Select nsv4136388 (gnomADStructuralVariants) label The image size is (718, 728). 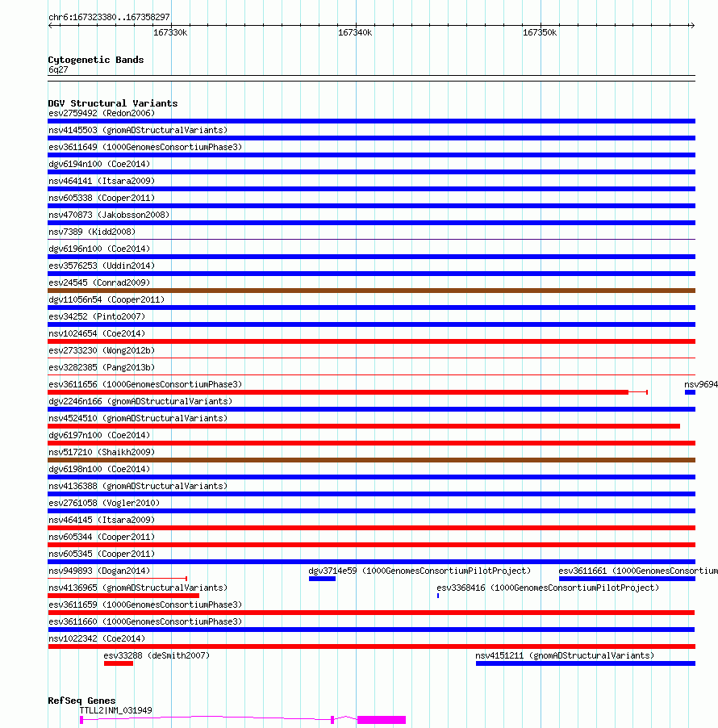point(138,486)
